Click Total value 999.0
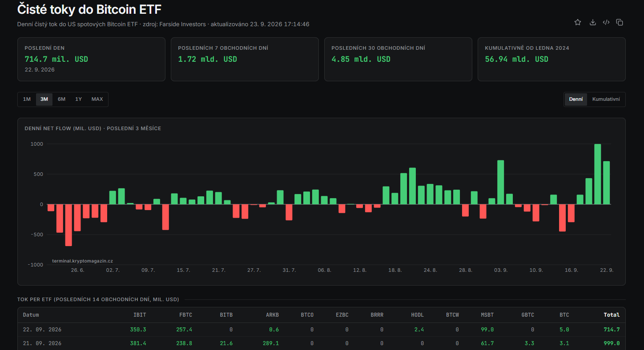644x350 pixels. 612,343
